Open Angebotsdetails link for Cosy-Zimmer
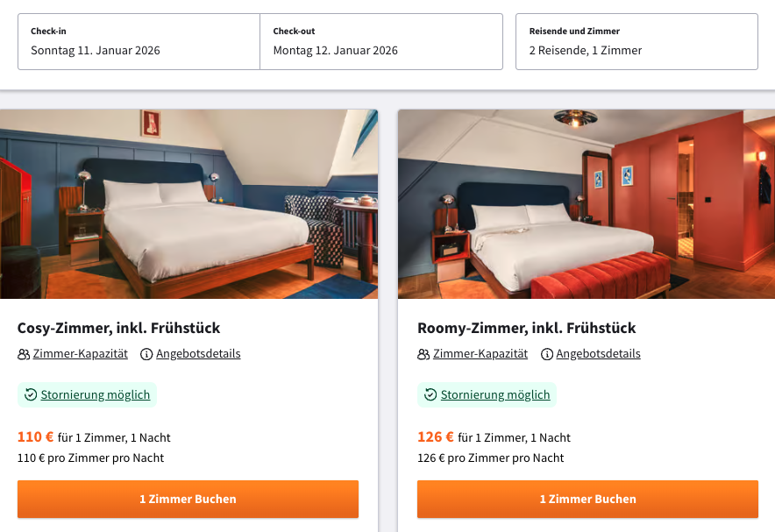 coord(198,354)
